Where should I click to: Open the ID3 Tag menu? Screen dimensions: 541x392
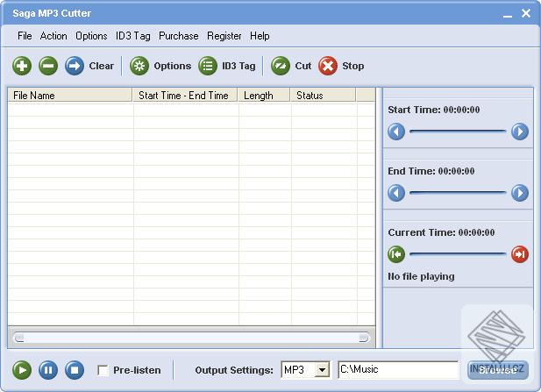[132, 36]
